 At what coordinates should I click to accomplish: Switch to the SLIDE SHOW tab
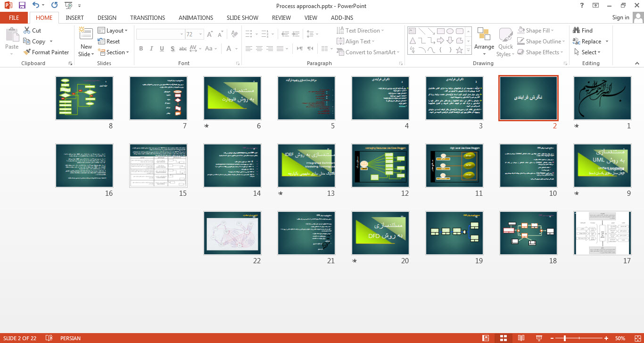[242, 18]
